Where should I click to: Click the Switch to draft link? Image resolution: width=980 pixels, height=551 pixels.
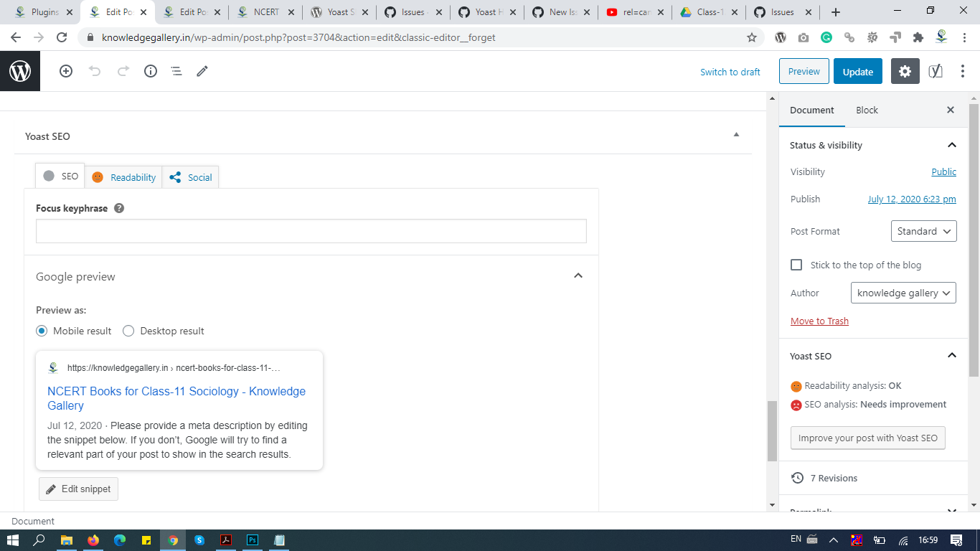(x=730, y=71)
